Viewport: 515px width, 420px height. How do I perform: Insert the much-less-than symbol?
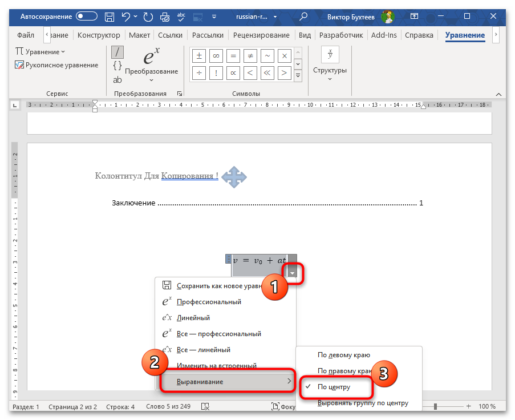pyautogui.click(x=267, y=73)
